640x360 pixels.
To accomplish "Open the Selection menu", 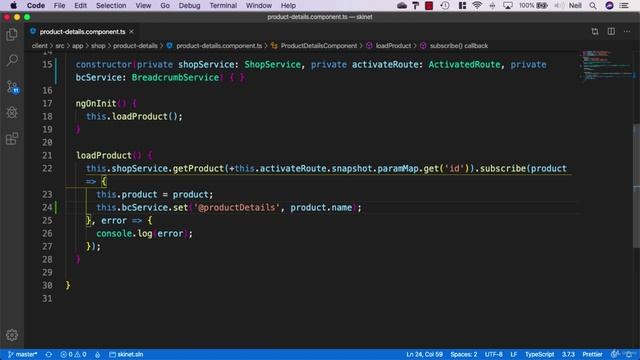I will coord(111,5).
